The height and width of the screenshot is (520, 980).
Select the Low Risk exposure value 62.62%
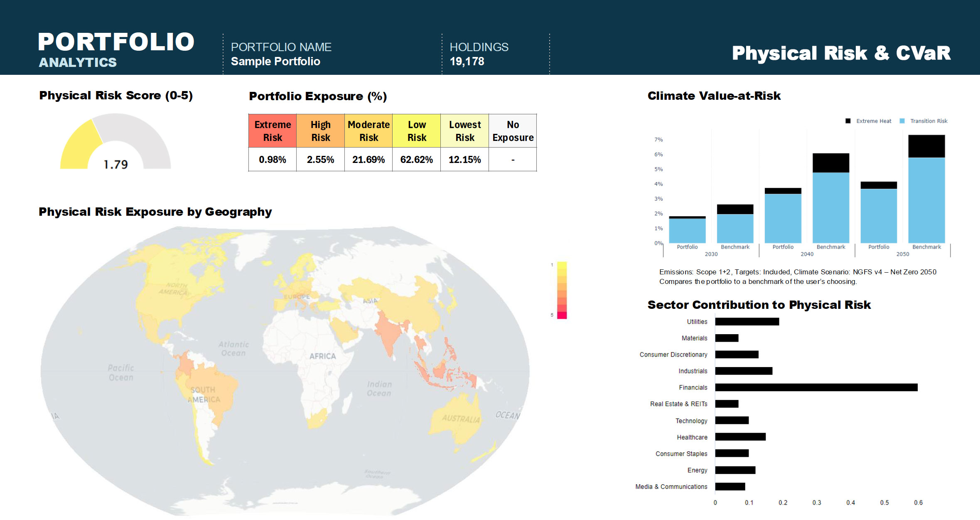click(416, 159)
